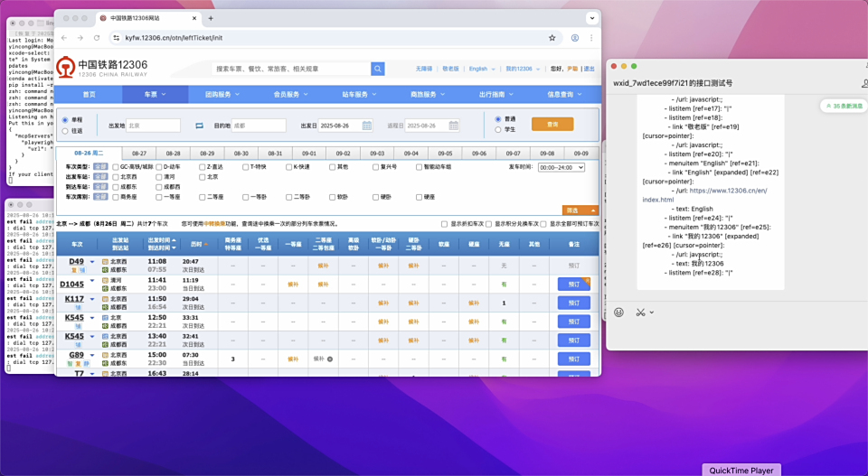Switch to the 08-27 date tab

[x=139, y=154]
